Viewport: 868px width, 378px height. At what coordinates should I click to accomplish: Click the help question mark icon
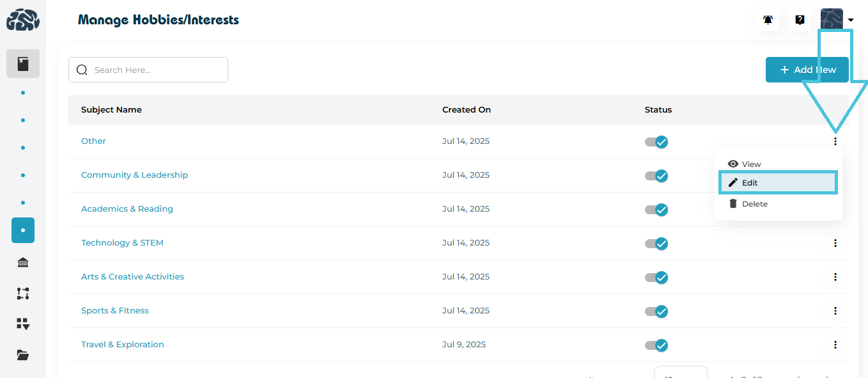point(800,20)
